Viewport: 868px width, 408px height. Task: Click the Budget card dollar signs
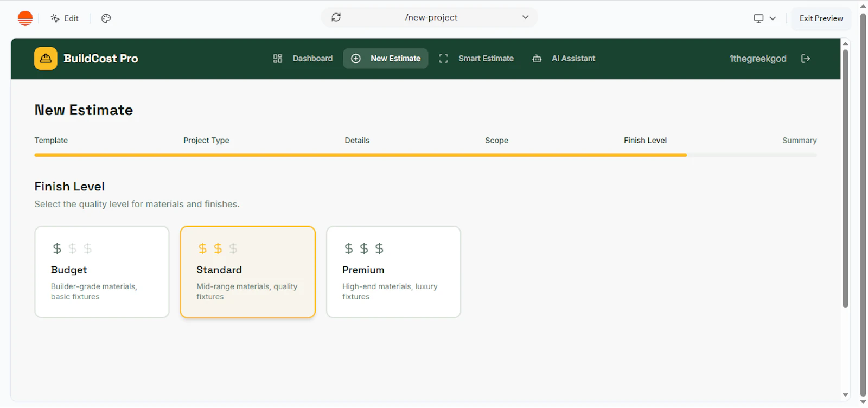(72, 248)
